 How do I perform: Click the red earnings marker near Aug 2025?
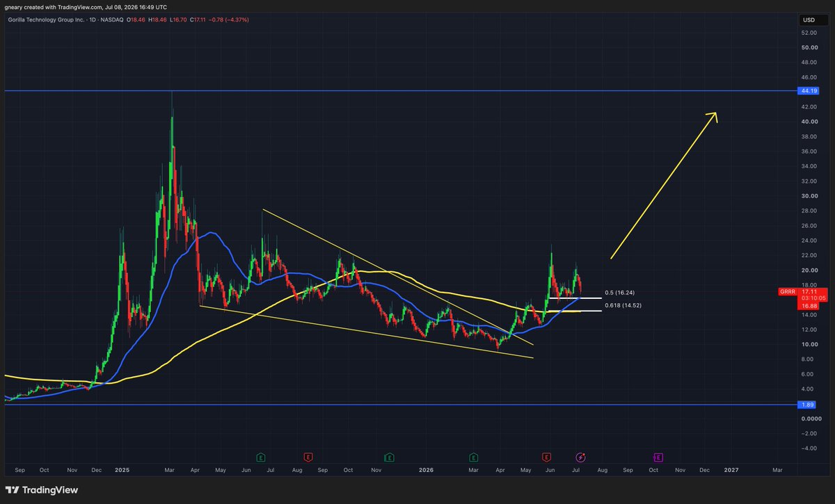coord(308,457)
